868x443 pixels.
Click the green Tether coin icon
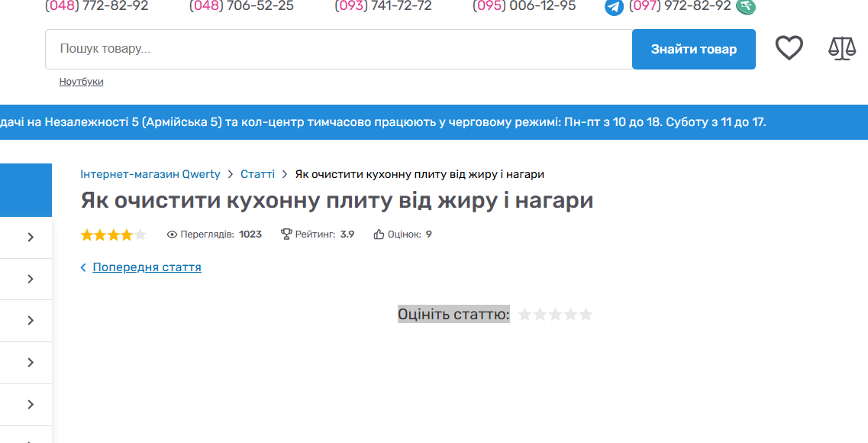tap(746, 7)
